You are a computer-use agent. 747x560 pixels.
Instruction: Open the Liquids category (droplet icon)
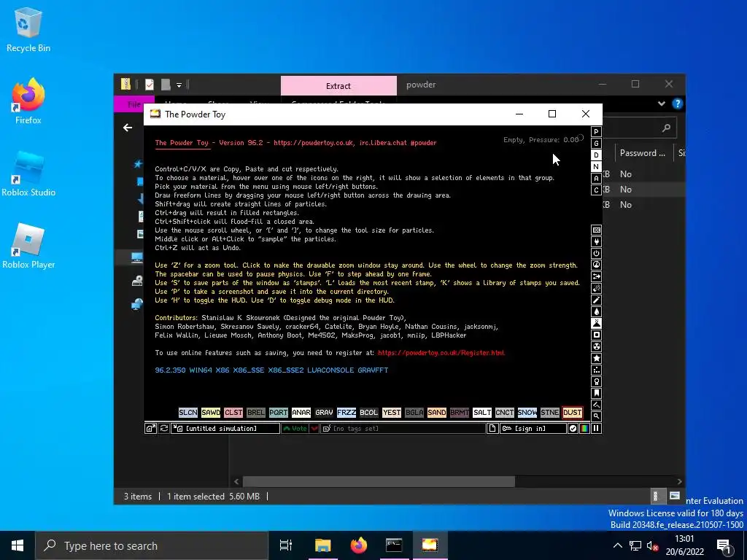coord(596,312)
